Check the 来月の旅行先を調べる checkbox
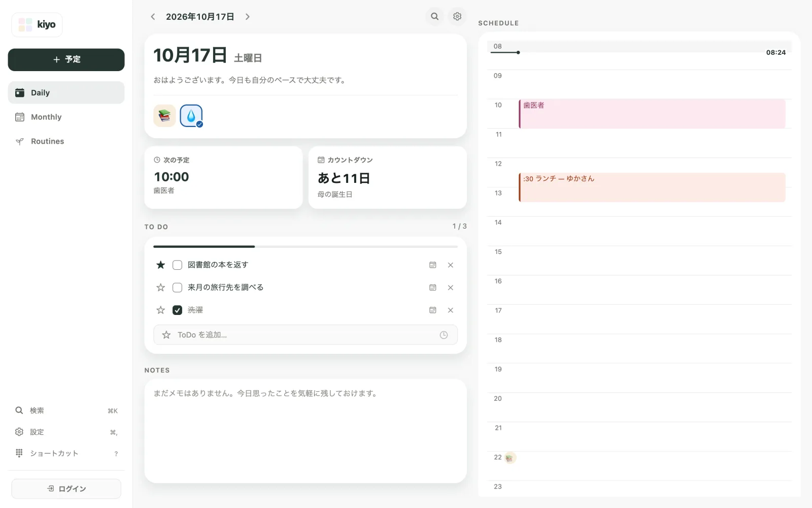Image resolution: width=812 pixels, height=508 pixels. tap(177, 288)
